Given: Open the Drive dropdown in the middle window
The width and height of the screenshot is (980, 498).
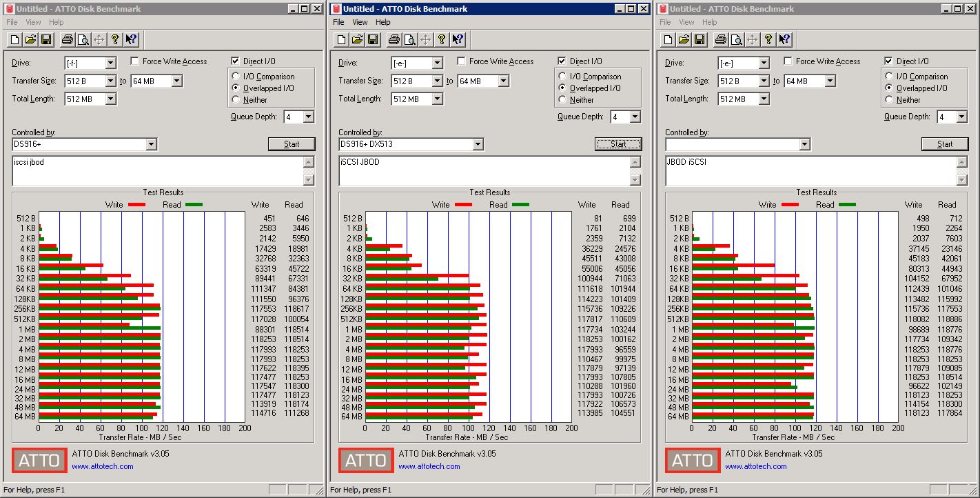Looking at the screenshot, I should tap(437, 63).
